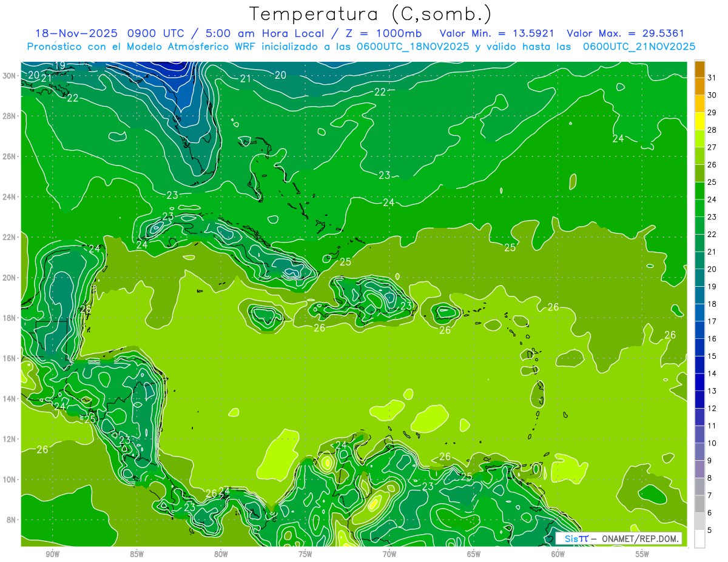The width and height of the screenshot is (728, 562).
Task: Click the color bar legend value "27"
Action: tap(712, 147)
